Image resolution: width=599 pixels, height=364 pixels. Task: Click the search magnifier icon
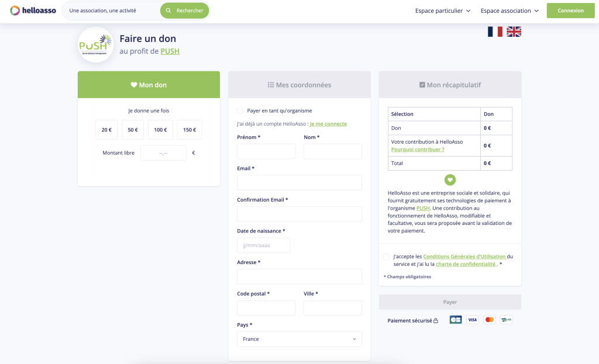[168, 11]
